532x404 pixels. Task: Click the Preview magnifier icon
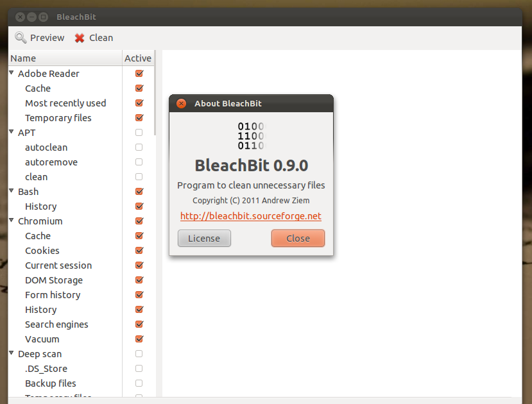click(21, 38)
